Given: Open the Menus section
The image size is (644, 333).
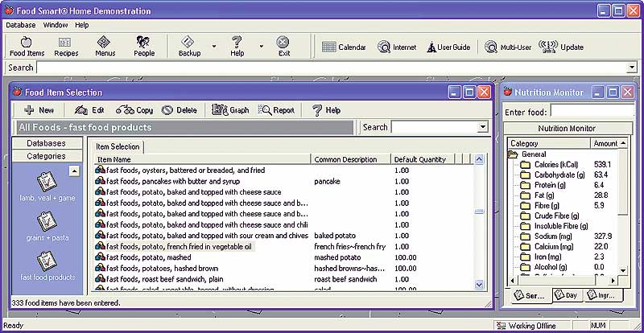Looking at the screenshot, I should 105,47.
